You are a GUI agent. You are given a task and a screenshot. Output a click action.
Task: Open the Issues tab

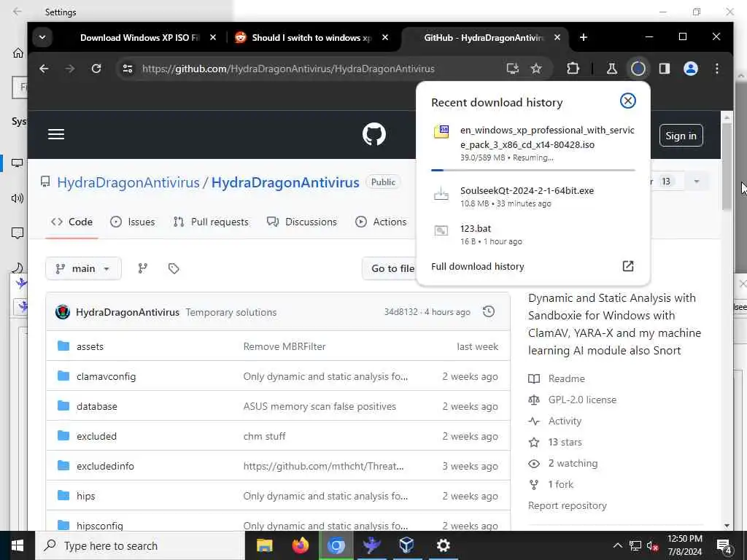click(x=133, y=222)
